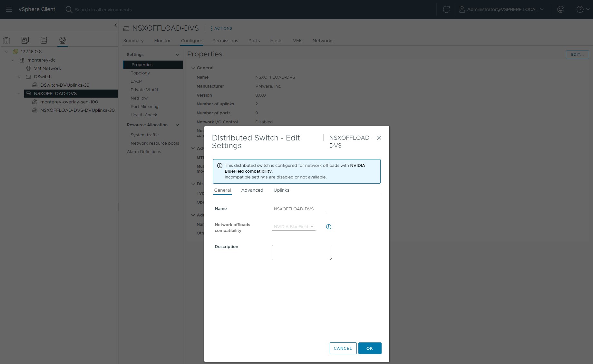Click the monterey-overlay-seg-100 segment icon
This screenshot has width=593, height=364.
coord(35,102)
